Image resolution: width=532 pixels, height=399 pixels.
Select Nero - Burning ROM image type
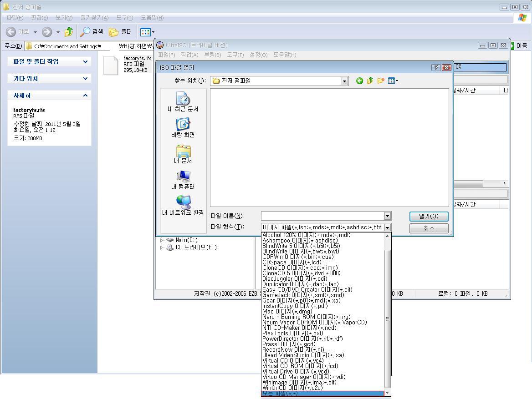307,317
